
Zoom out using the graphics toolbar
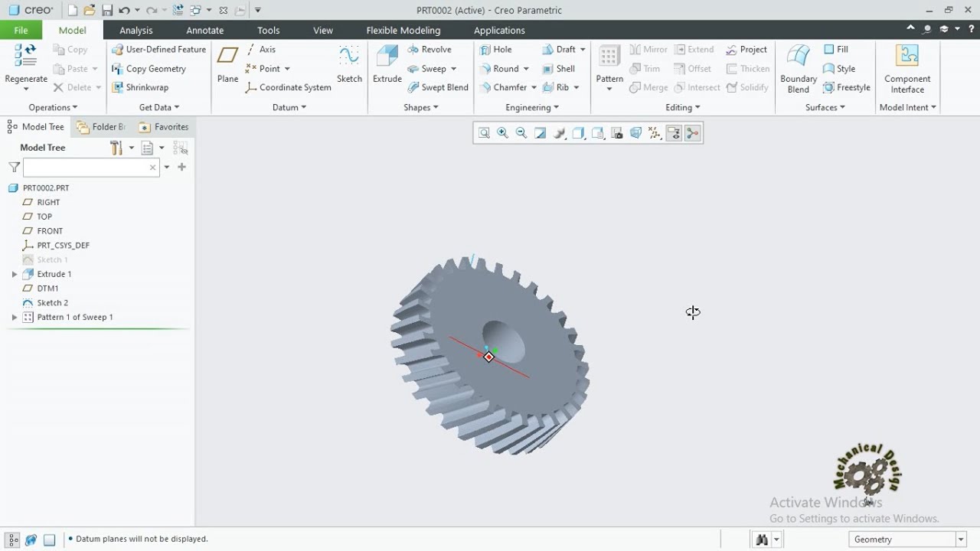click(x=521, y=133)
